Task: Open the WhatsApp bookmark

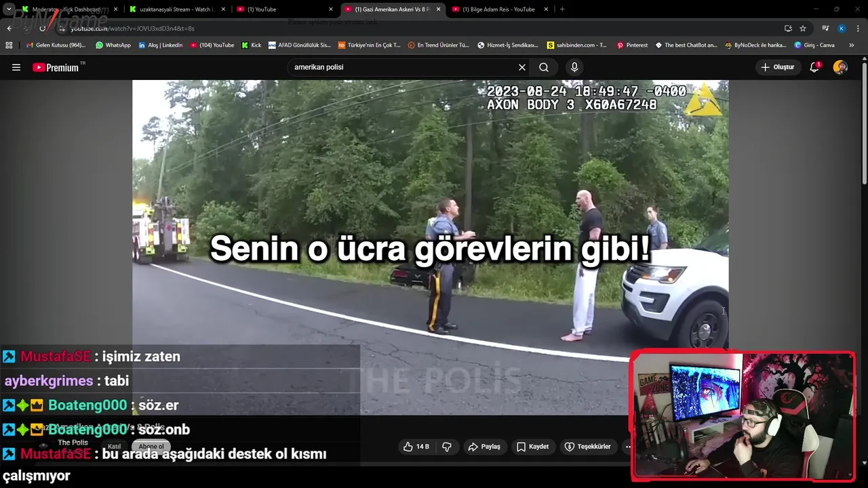Action: (x=113, y=45)
